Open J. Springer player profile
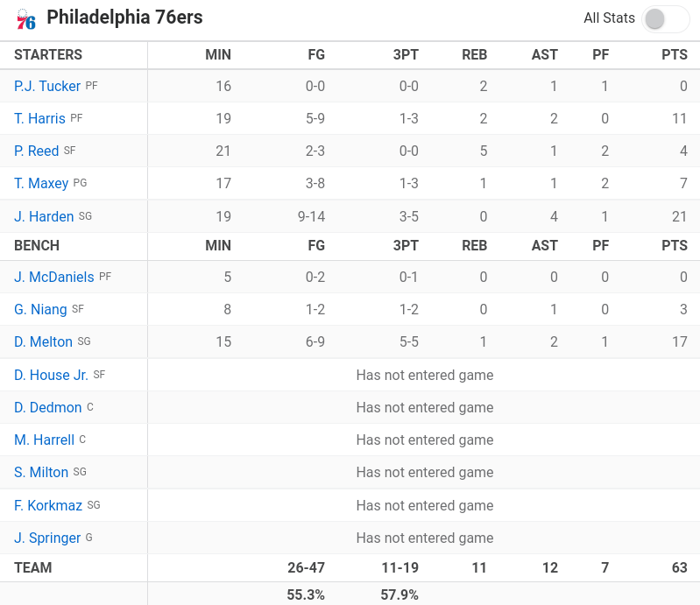700x605 pixels. coord(47,538)
